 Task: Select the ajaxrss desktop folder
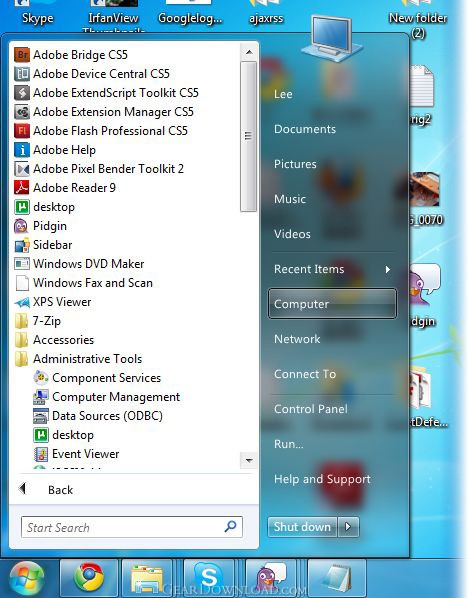(x=266, y=11)
